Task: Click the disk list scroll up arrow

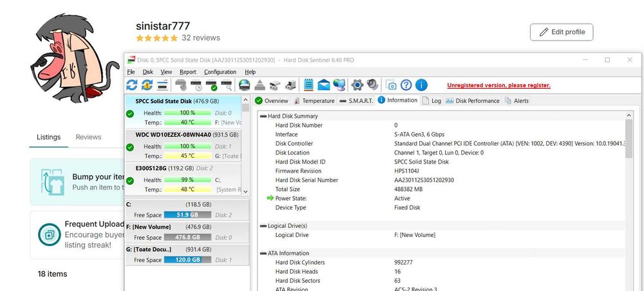Action: (245, 100)
